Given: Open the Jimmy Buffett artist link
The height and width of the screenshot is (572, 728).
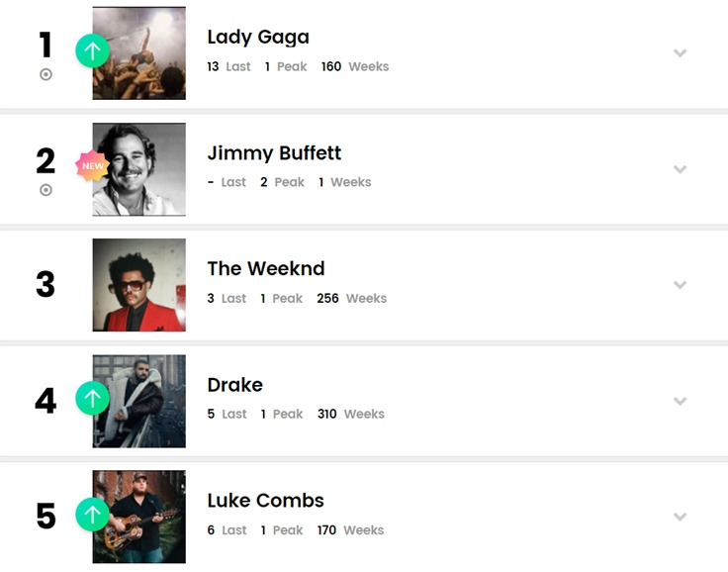Looking at the screenshot, I should click(274, 153).
